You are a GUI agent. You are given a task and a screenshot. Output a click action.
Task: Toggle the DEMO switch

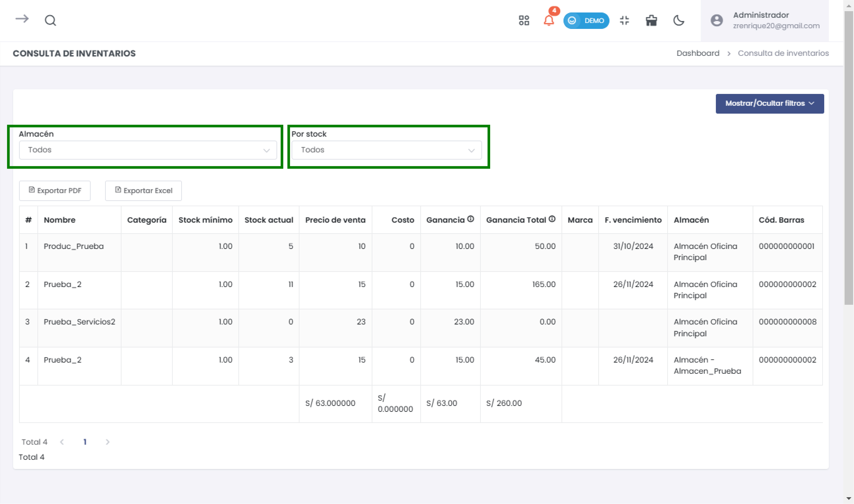(x=586, y=20)
